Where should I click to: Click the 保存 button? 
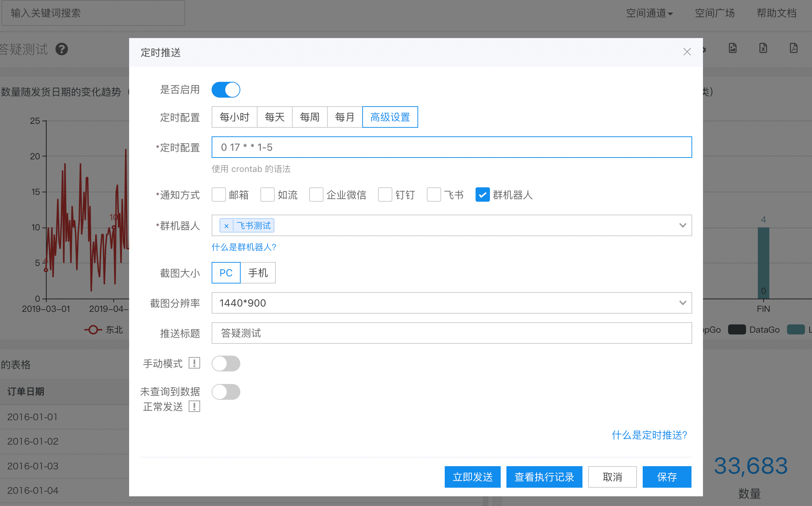tap(667, 477)
